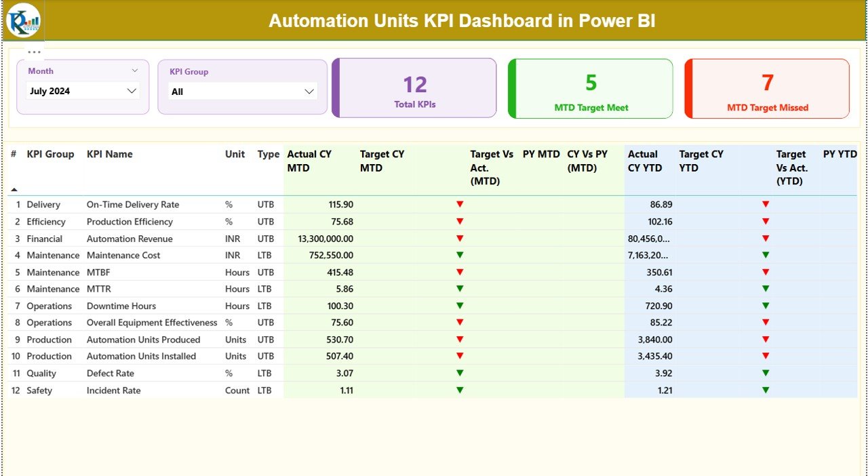Click the red YTD indicator for Automation Revenue

click(766, 238)
